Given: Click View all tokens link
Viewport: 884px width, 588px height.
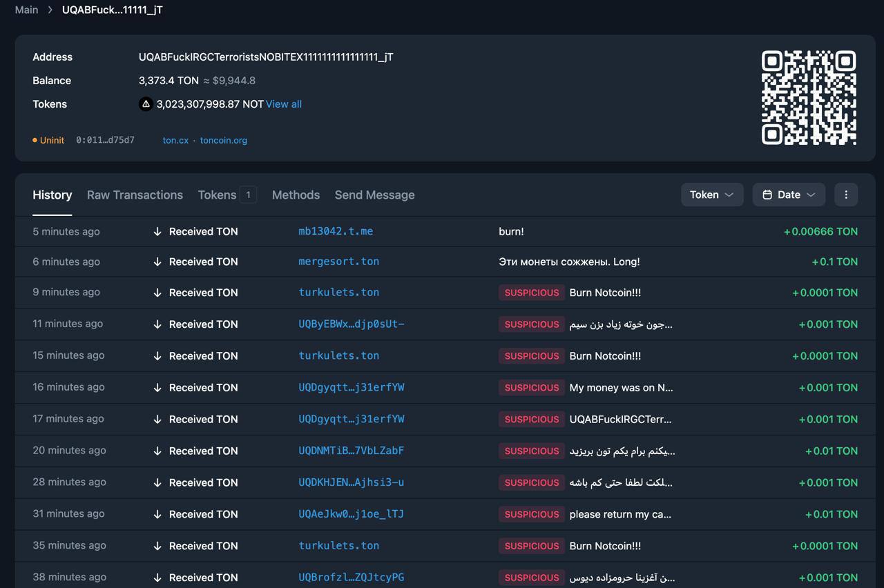Looking at the screenshot, I should [284, 104].
